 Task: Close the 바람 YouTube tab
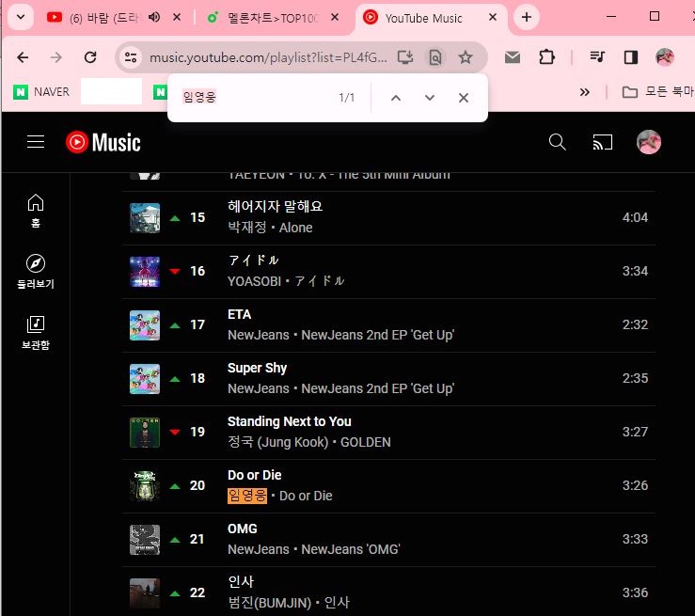(177, 17)
